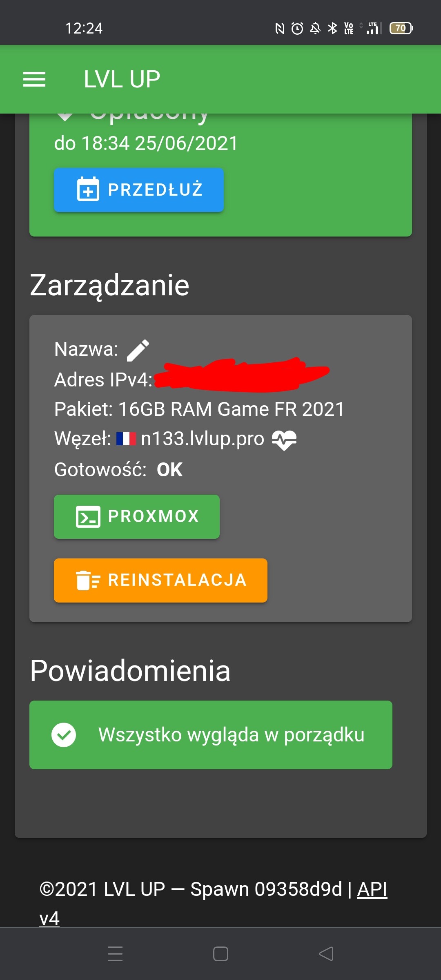Viewport: 441px width, 980px height.
Task: Tap the muted bell status icon
Action: (x=315, y=28)
